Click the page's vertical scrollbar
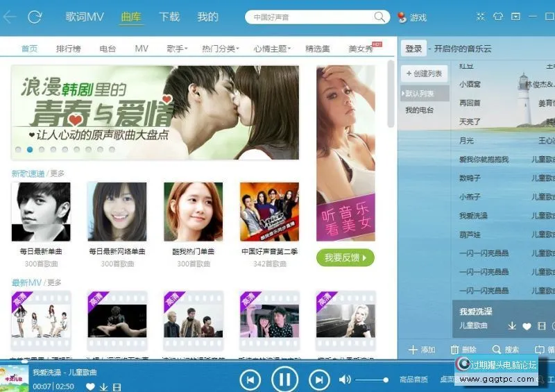The width and height of the screenshot is (555, 392). [x=391, y=94]
